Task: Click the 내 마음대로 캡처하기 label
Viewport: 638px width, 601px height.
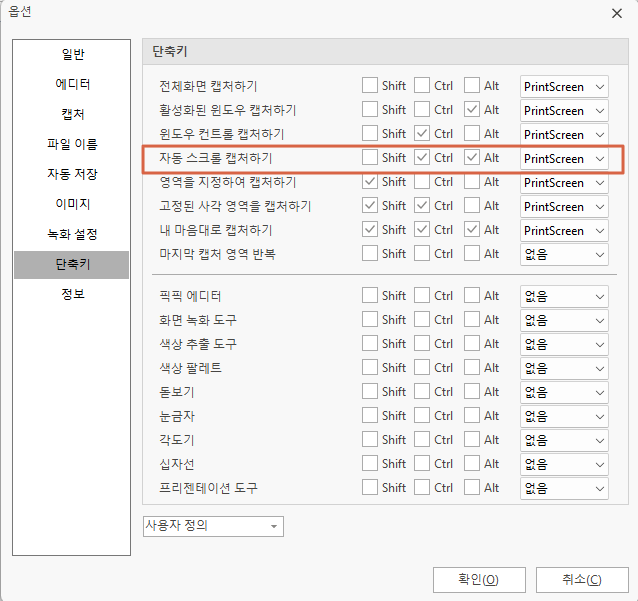Action: [x=216, y=230]
